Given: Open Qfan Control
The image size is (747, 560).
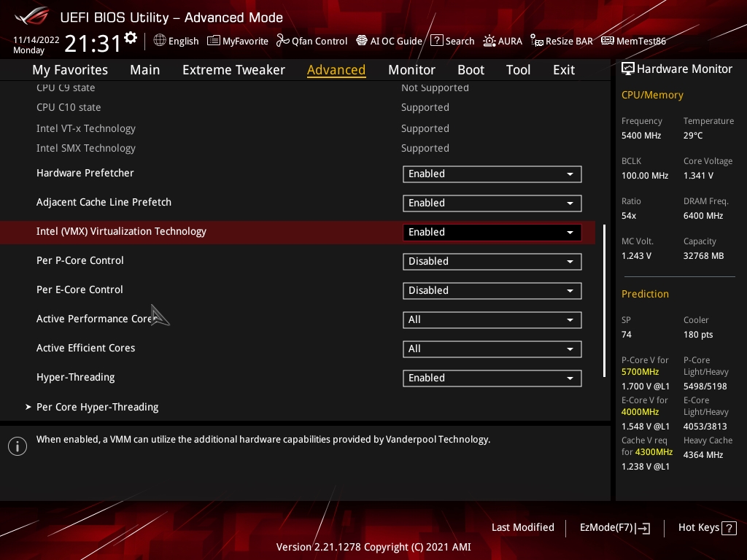Looking at the screenshot, I should point(312,41).
